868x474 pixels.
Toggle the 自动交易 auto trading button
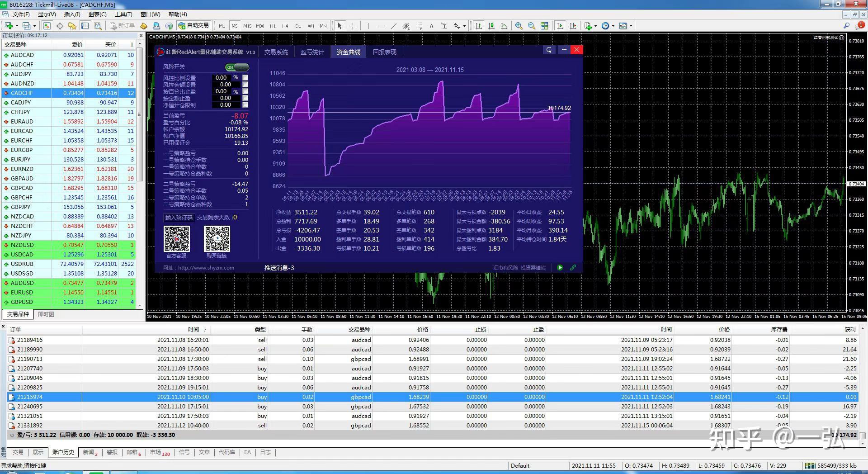coord(193,26)
